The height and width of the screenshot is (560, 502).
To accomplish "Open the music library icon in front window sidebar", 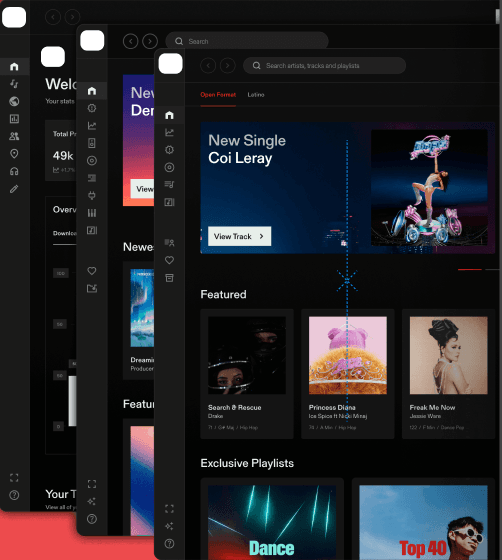I will click(x=169, y=202).
